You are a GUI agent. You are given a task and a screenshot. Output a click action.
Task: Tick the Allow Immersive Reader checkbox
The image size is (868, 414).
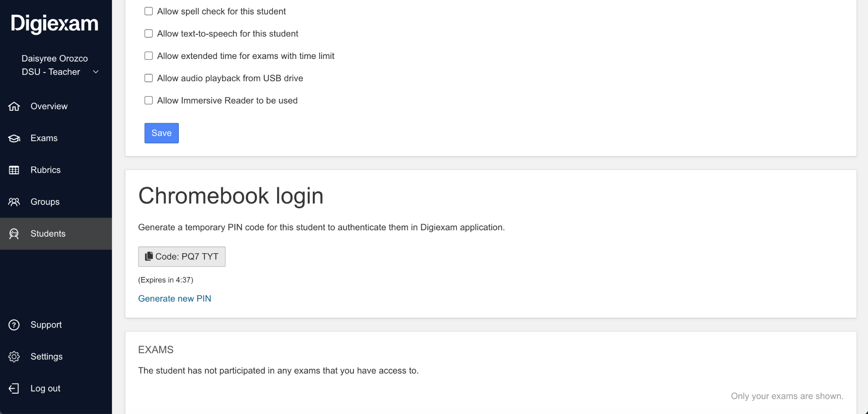tap(149, 101)
